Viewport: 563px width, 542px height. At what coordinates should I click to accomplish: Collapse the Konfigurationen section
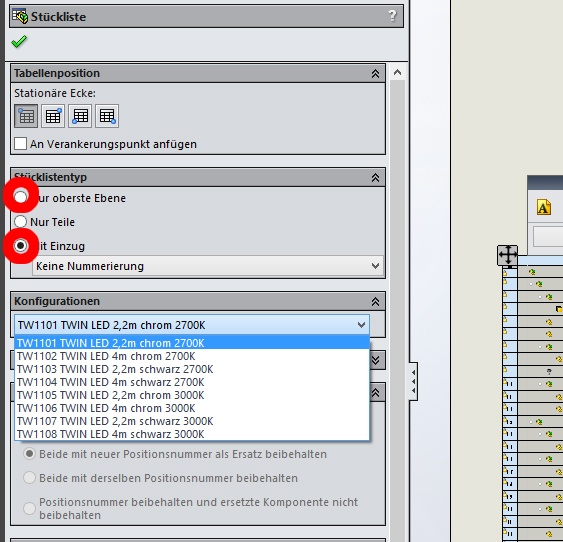tap(375, 302)
